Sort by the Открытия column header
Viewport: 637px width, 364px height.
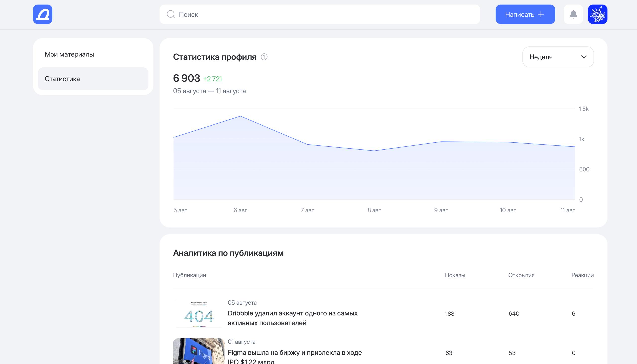[521, 275]
